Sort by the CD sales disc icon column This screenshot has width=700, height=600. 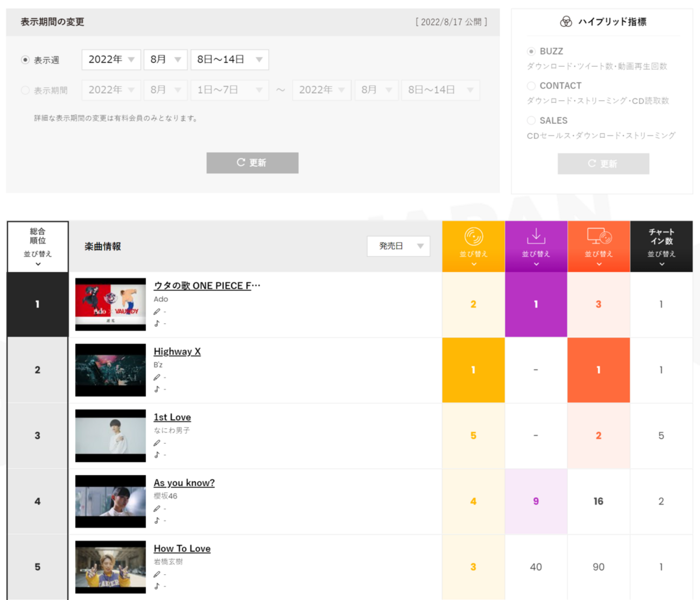[x=473, y=246]
